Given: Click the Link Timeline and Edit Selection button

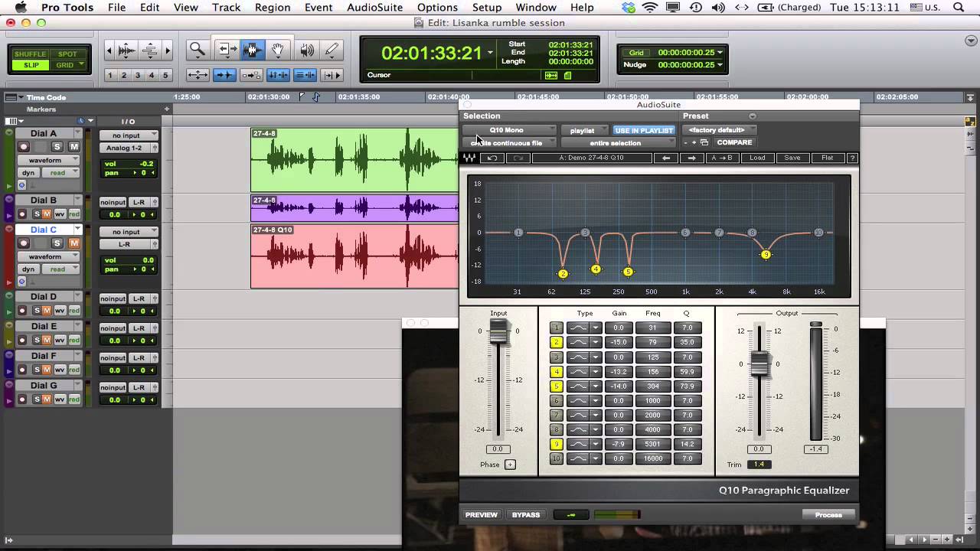Looking at the screenshot, I should pos(278,75).
